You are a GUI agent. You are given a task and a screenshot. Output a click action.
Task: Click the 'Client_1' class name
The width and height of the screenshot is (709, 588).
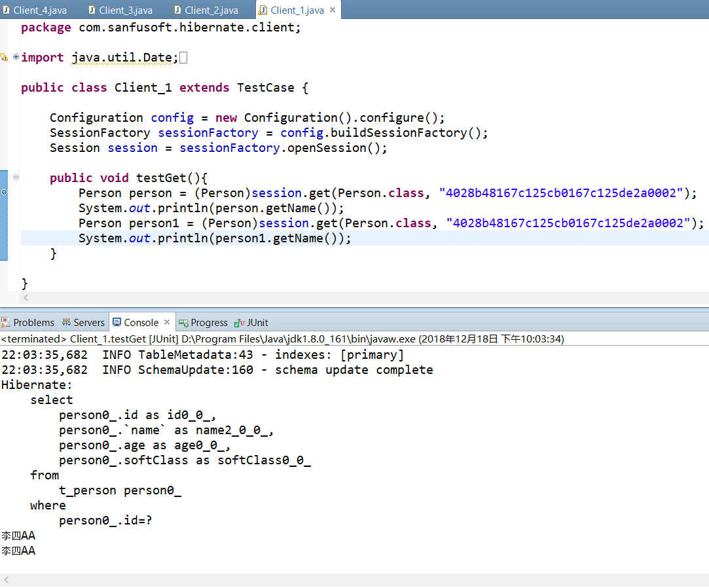[143, 88]
